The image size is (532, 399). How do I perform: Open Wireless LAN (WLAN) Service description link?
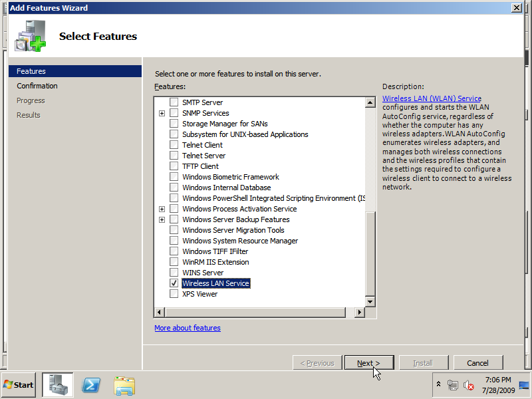(432, 98)
